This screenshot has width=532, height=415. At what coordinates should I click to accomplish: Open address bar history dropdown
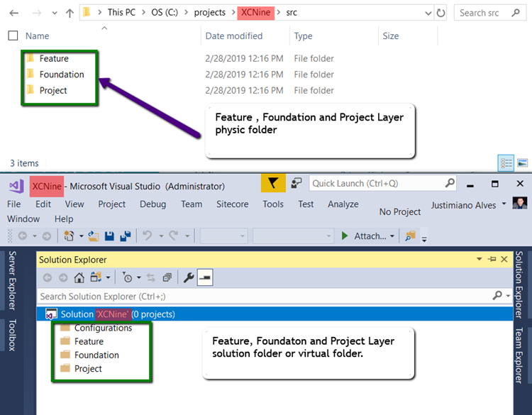(428, 13)
